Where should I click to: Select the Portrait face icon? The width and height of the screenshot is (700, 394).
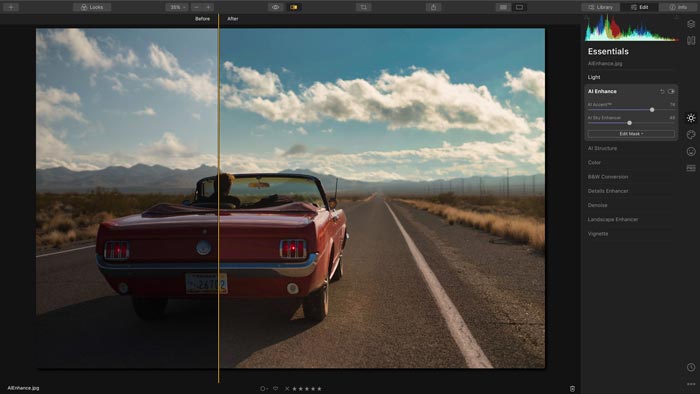coord(691,152)
